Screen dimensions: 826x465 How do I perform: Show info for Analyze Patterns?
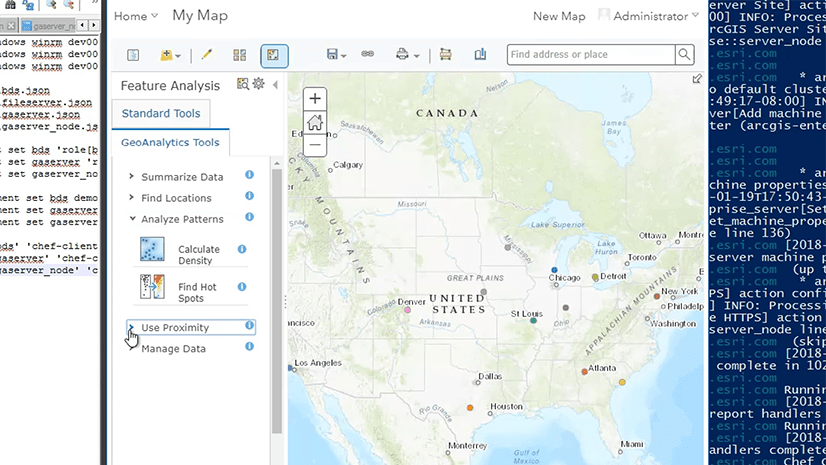(249, 216)
